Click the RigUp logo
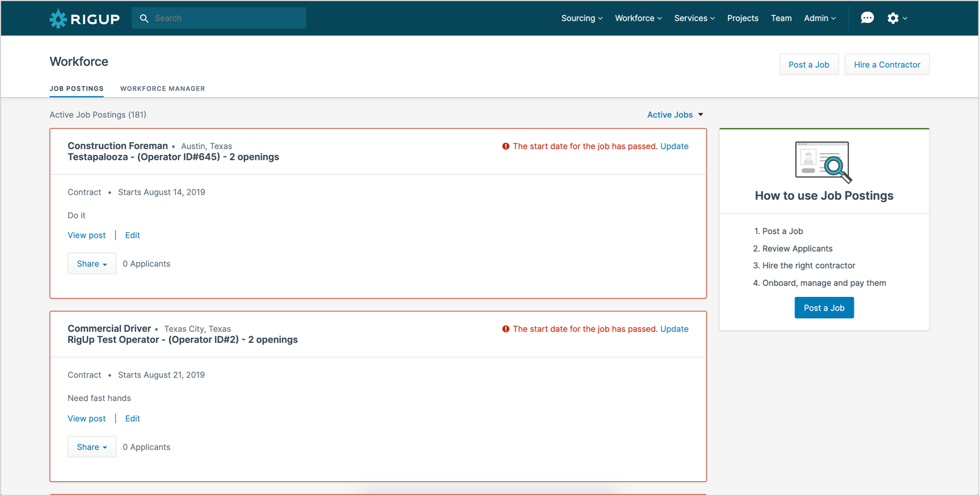Image resolution: width=980 pixels, height=496 pixels. coord(85,18)
